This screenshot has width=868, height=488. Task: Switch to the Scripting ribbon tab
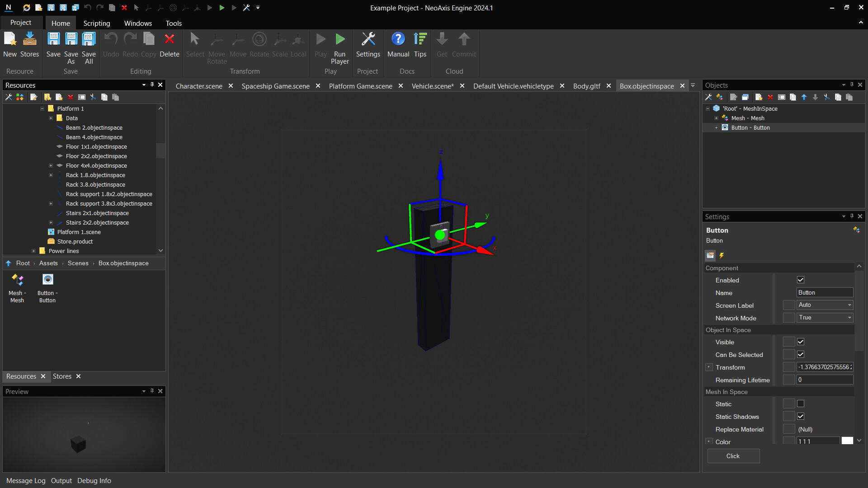96,23
